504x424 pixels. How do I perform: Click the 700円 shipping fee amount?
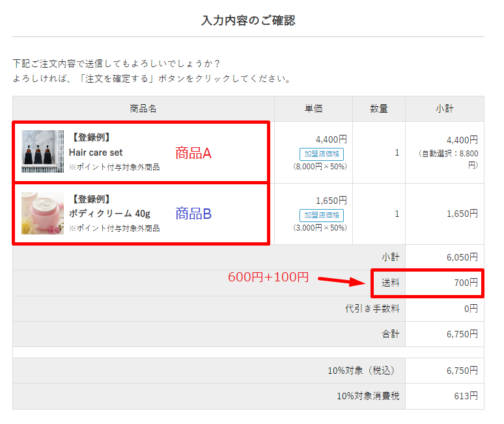[x=466, y=283]
